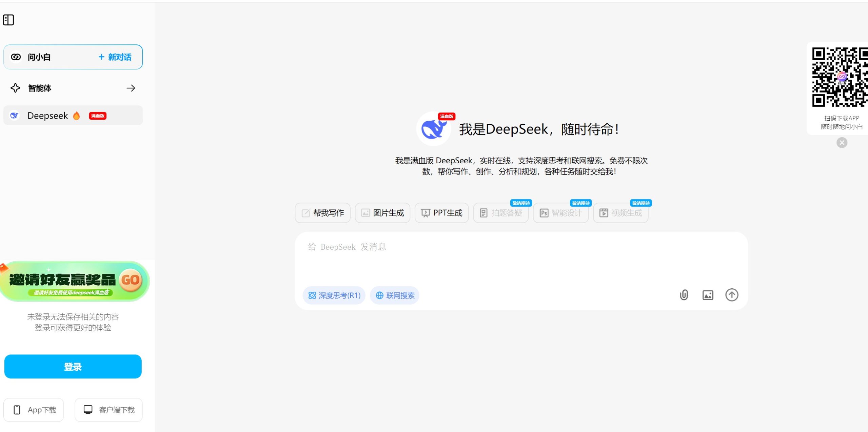Collapse the left sidebar panel icon

click(8, 20)
